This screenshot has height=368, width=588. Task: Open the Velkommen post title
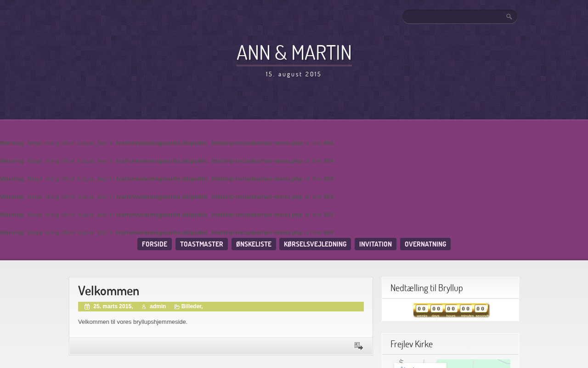coord(108,290)
